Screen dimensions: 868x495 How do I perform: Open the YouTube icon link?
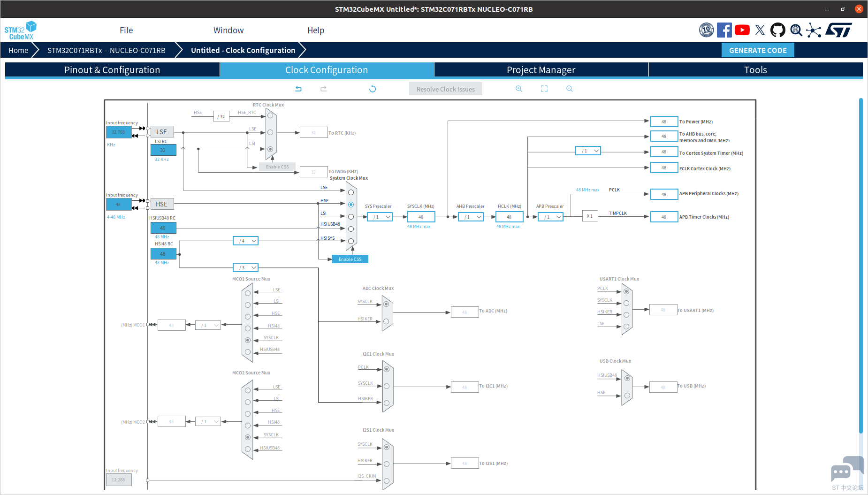point(742,30)
